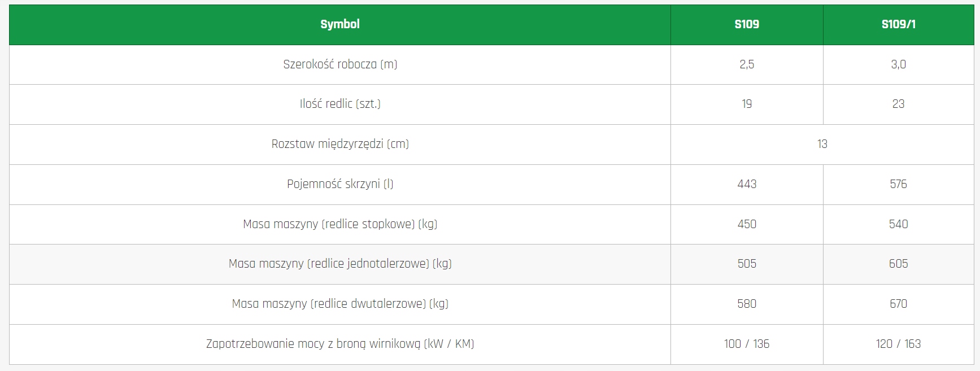Select the 443 capacity value
The width and height of the screenshot is (980, 371).
(746, 184)
